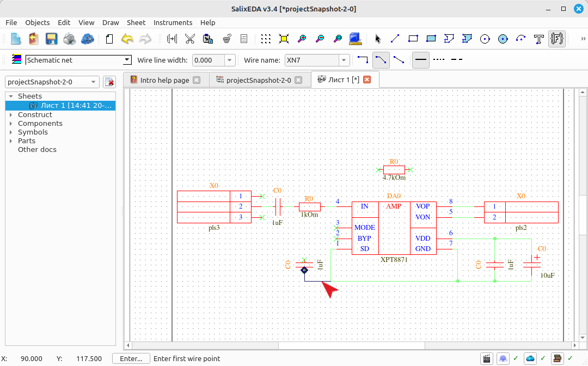Set solid line style

[x=421, y=60]
